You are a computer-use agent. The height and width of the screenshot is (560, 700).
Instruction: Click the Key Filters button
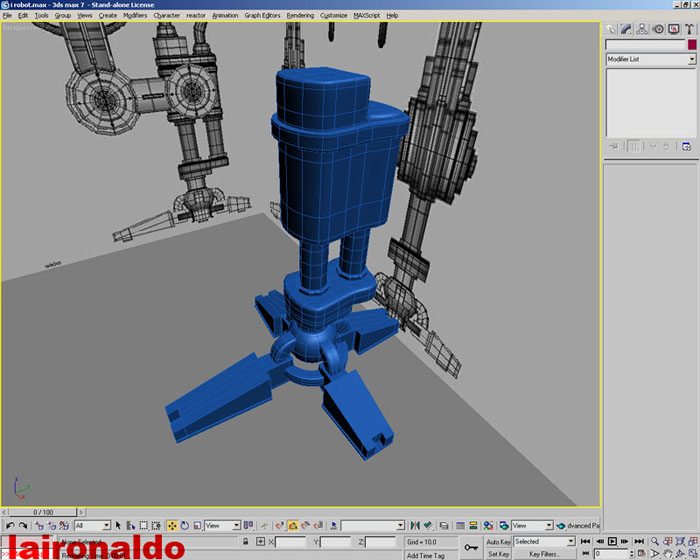544,553
